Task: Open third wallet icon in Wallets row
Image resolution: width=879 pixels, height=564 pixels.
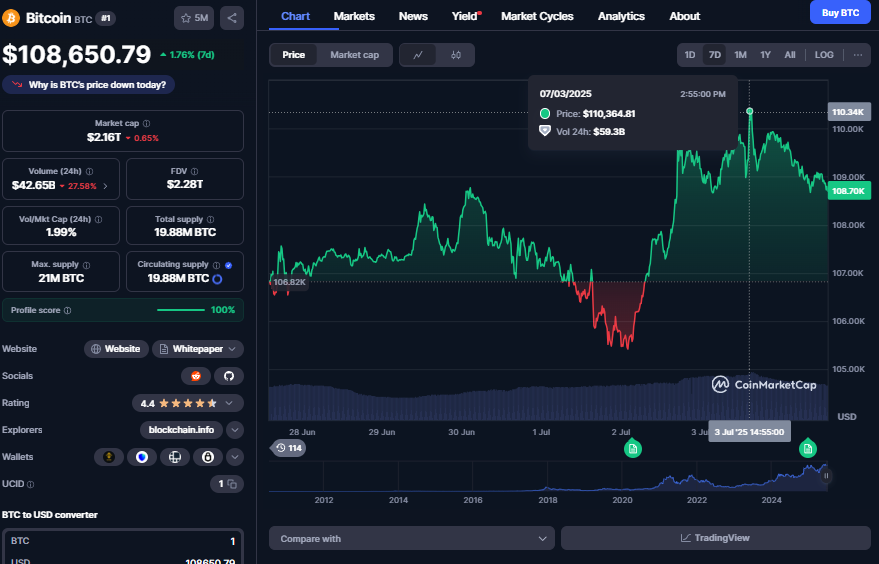Action: tap(175, 457)
